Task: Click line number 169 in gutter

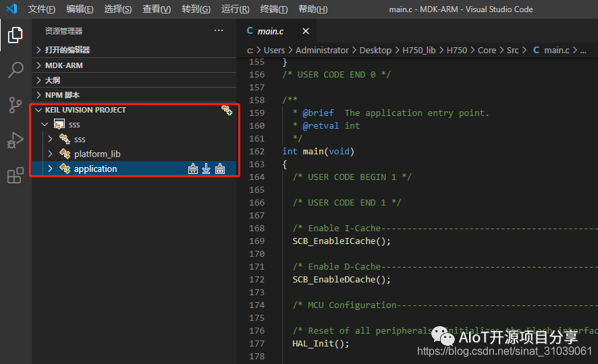Action: [256, 241]
